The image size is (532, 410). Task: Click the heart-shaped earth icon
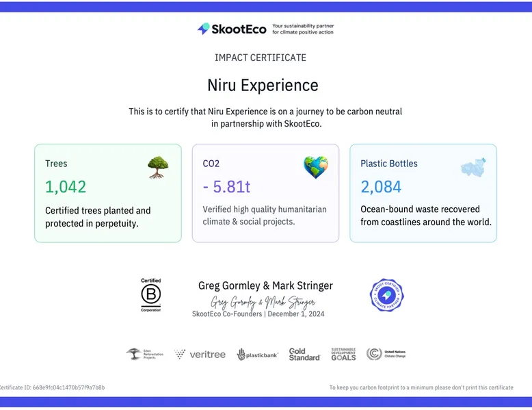point(315,167)
